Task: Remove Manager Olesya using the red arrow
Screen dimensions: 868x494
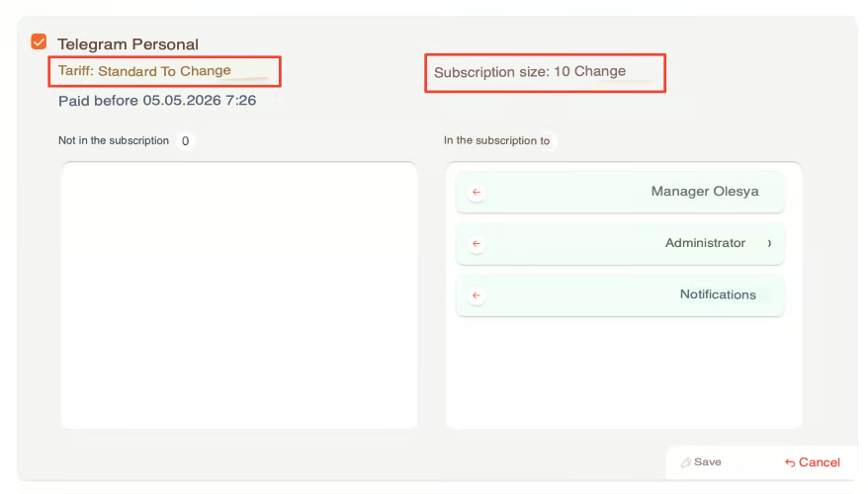Action: click(477, 193)
